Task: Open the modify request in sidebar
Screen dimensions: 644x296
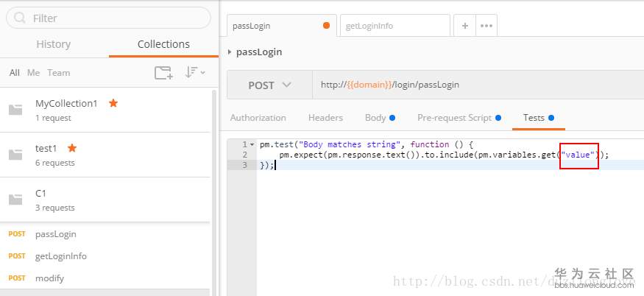Action: pos(50,278)
